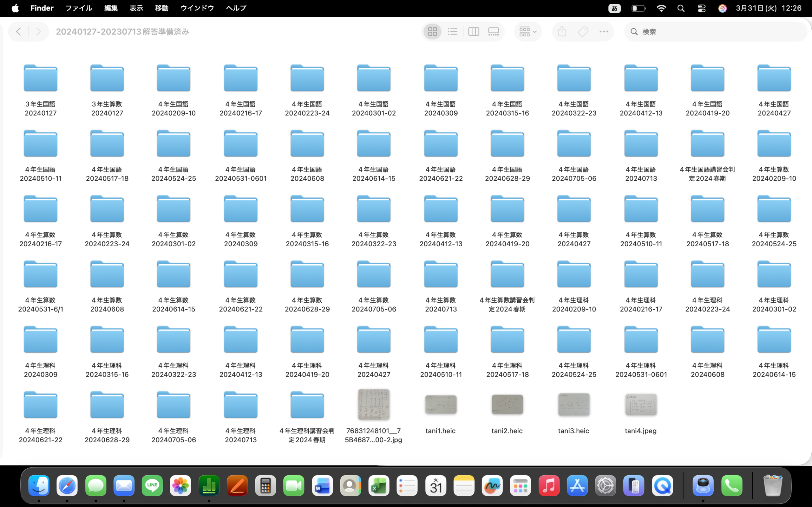Viewport: 812px width, 507px height.
Task: Open Control Center from menu bar
Action: (701, 8)
